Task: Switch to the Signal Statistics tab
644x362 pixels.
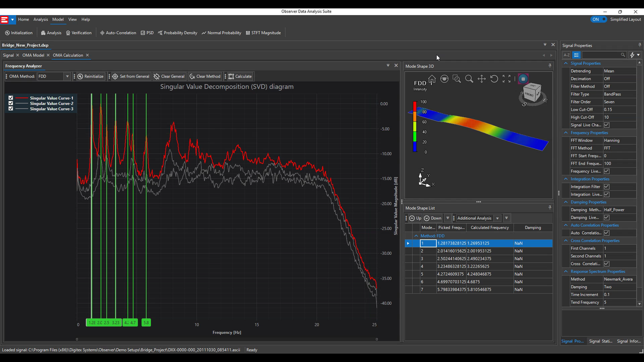Action: [x=601, y=341]
